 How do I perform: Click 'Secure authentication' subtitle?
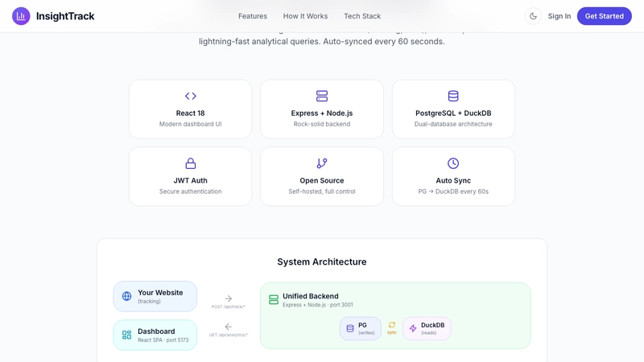(191, 191)
